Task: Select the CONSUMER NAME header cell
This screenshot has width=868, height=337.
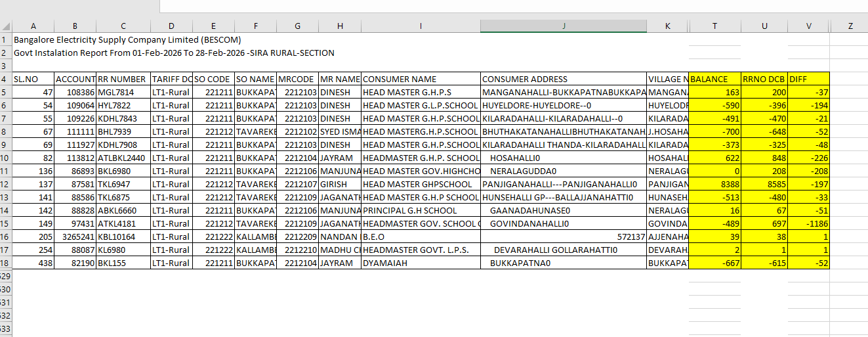Action: (421, 79)
